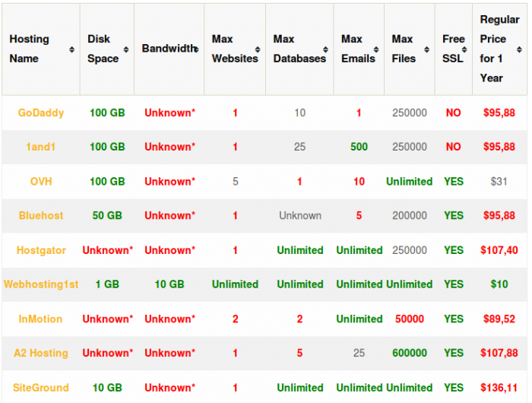Open the Hostgator hosting link
This screenshot has width=532, height=403.
pyautogui.click(x=41, y=250)
